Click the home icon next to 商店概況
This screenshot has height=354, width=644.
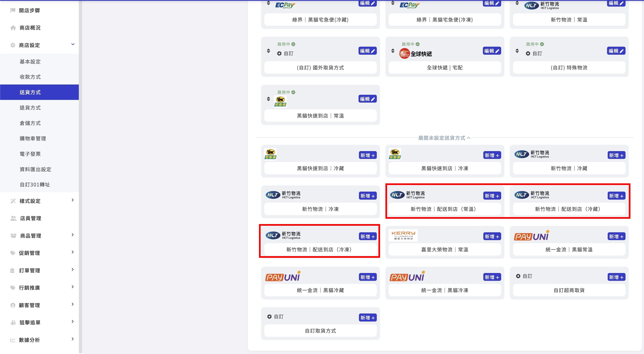tap(13, 28)
